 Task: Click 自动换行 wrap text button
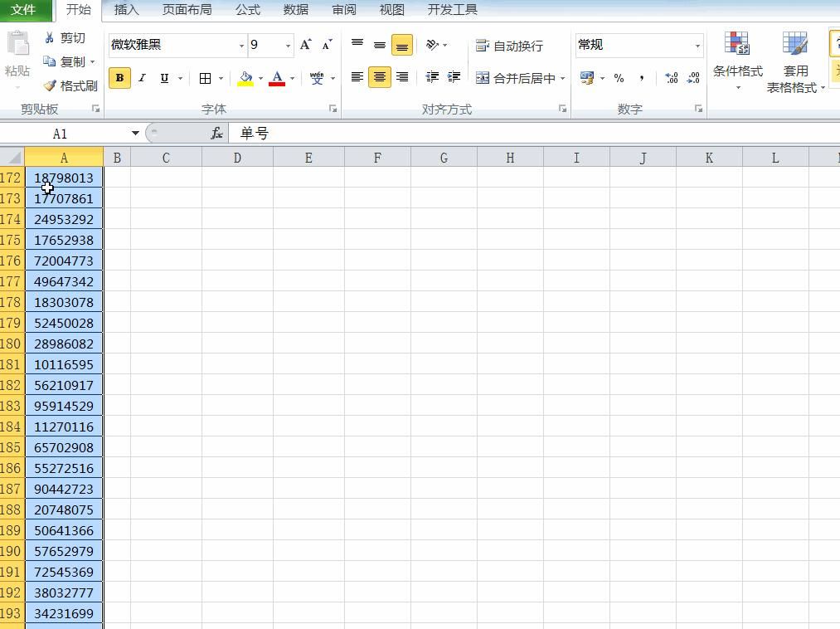coord(509,46)
